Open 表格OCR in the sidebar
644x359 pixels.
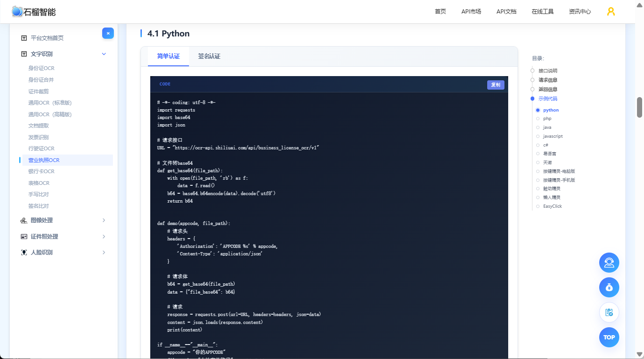pos(39,183)
